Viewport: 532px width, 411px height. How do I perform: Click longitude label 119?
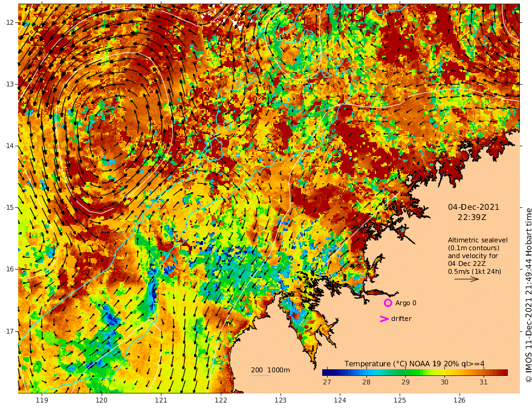(42, 400)
